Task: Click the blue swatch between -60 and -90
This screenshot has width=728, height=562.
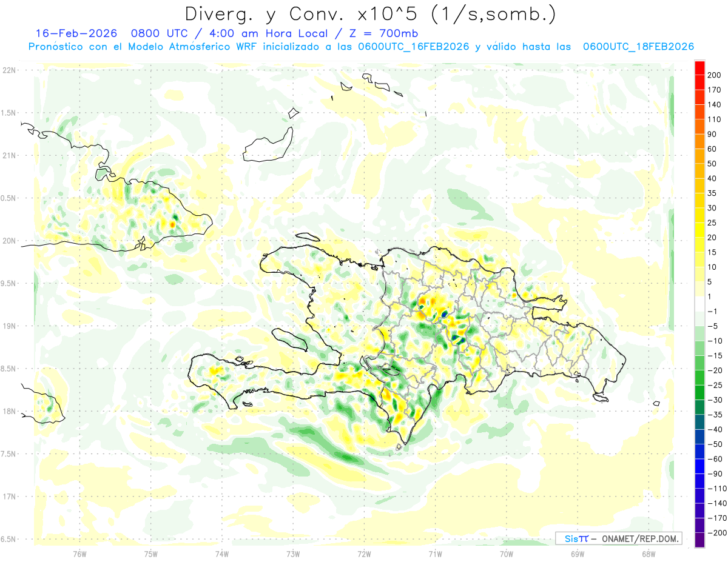Action: 699,466
